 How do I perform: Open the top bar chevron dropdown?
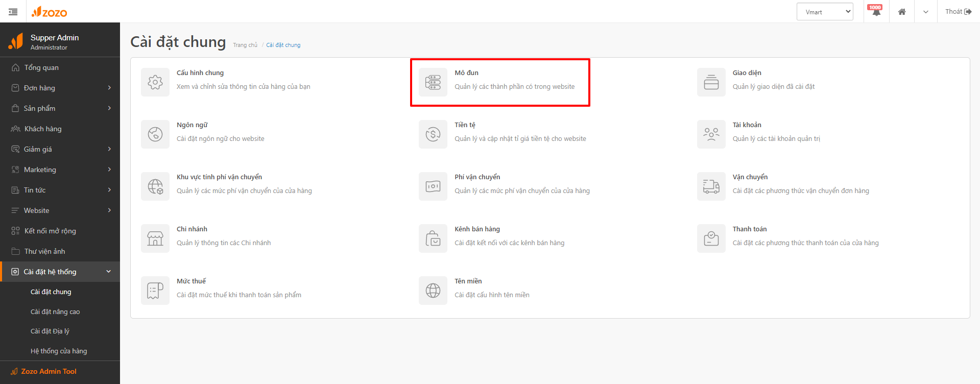point(925,12)
